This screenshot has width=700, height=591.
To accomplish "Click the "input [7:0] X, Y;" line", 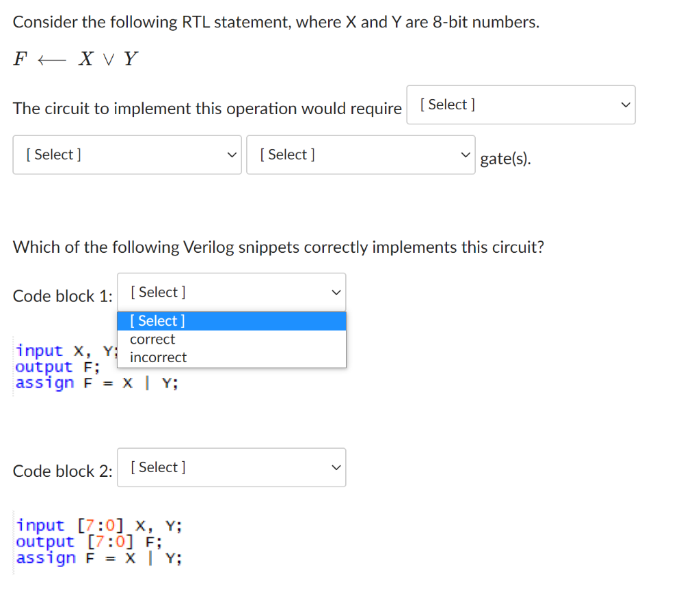I will 98,525.
